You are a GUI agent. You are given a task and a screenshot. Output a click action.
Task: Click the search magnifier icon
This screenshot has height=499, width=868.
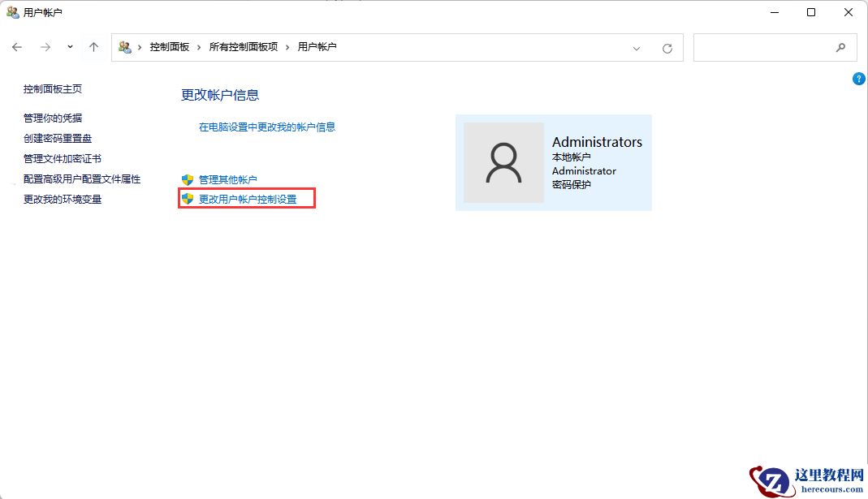pos(841,48)
